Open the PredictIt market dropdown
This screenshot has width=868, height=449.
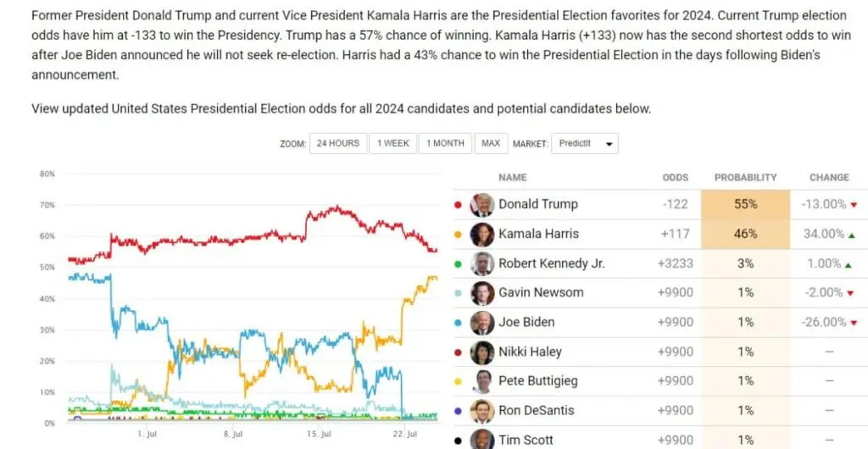(x=585, y=144)
